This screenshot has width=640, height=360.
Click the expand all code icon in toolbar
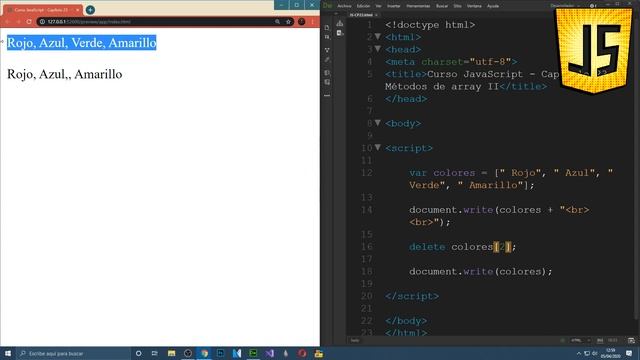327,50
